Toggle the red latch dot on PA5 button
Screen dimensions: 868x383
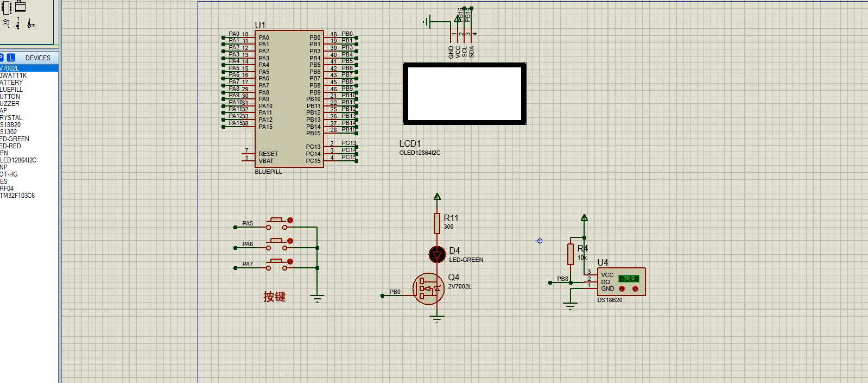(290, 220)
